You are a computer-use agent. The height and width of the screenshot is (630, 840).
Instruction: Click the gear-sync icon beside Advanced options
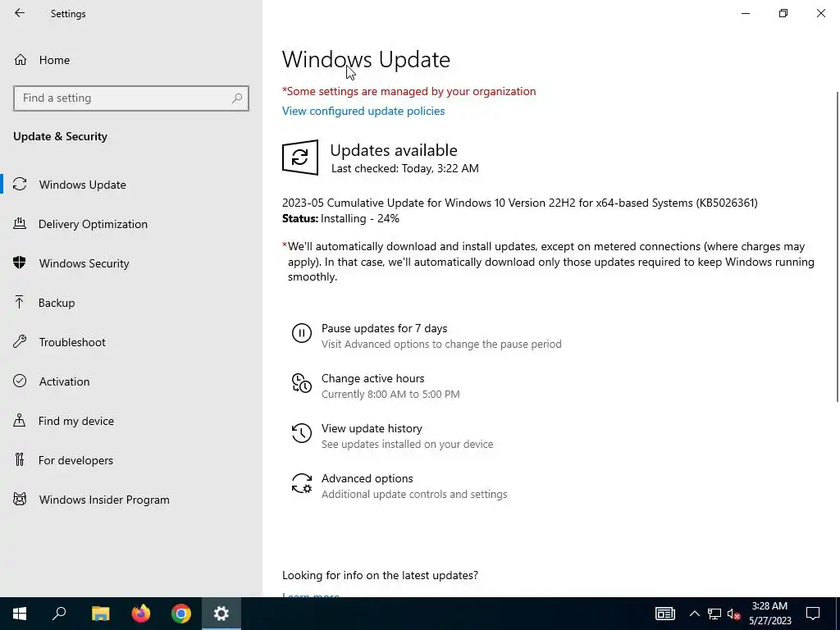pos(302,483)
